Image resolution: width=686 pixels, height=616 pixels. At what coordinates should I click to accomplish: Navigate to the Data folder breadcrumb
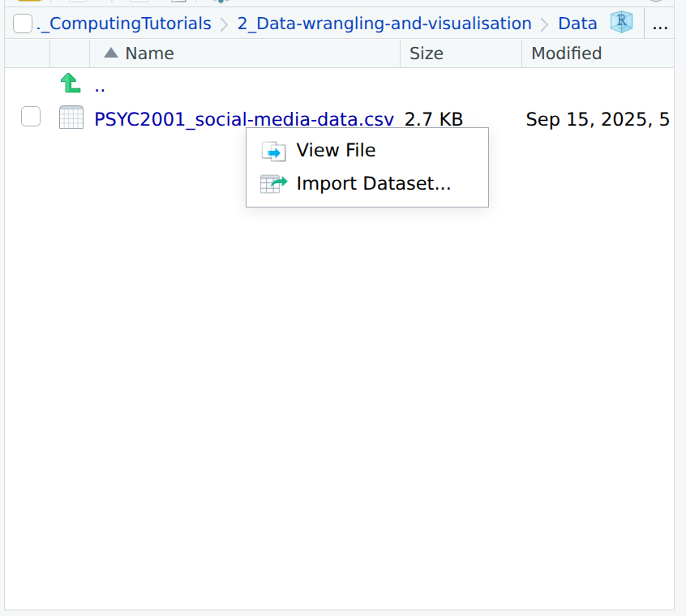[x=577, y=23]
